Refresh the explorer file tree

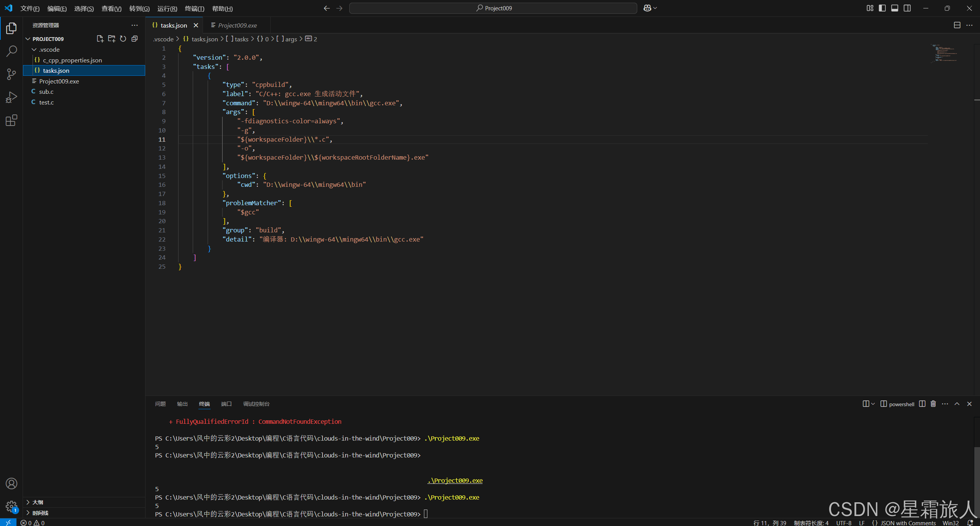click(x=123, y=39)
